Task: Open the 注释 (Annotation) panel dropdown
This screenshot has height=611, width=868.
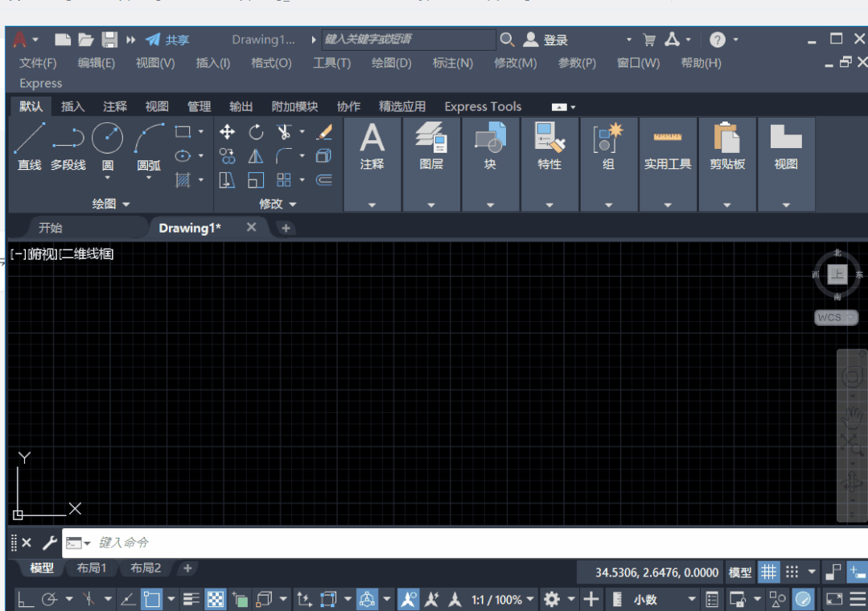Action: (372, 205)
